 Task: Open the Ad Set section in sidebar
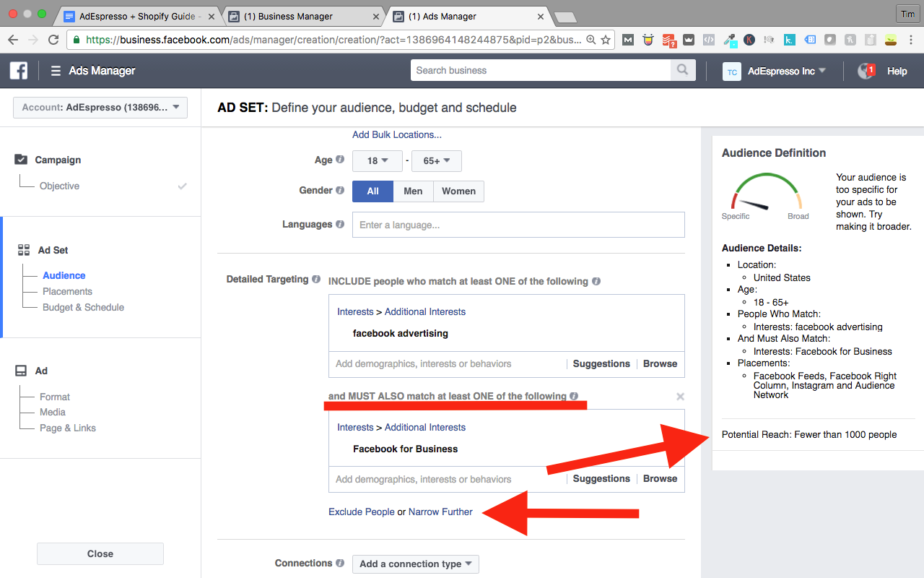point(53,250)
